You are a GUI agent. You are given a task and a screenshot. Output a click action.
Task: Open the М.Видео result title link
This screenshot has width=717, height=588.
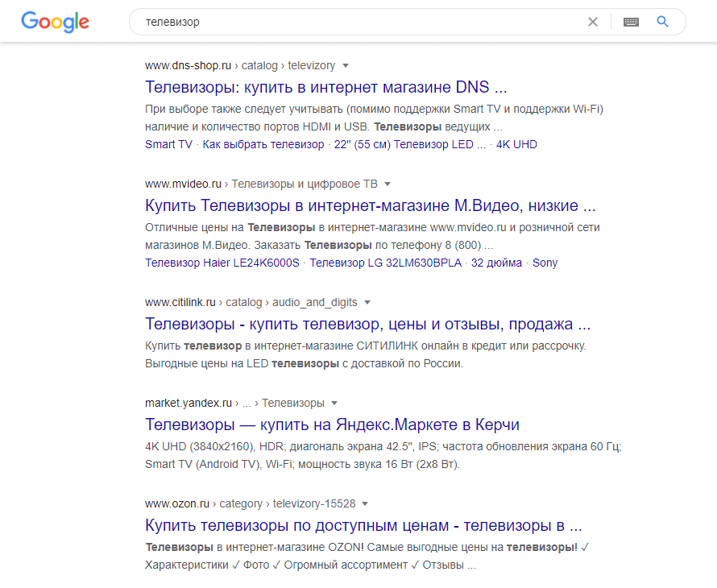tap(370, 205)
